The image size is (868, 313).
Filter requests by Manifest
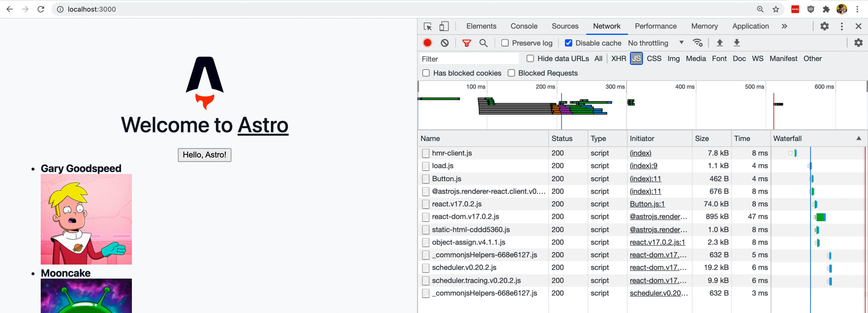click(783, 59)
